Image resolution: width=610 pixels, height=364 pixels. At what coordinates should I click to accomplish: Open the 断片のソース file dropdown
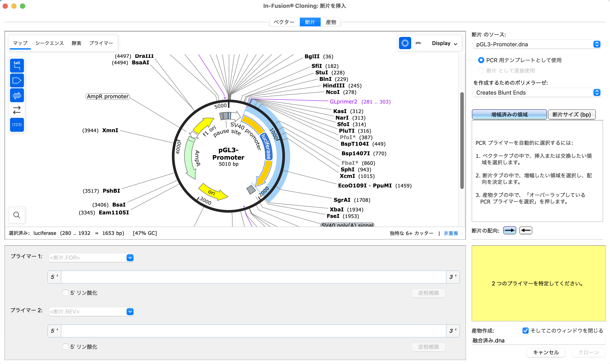click(597, 44)
